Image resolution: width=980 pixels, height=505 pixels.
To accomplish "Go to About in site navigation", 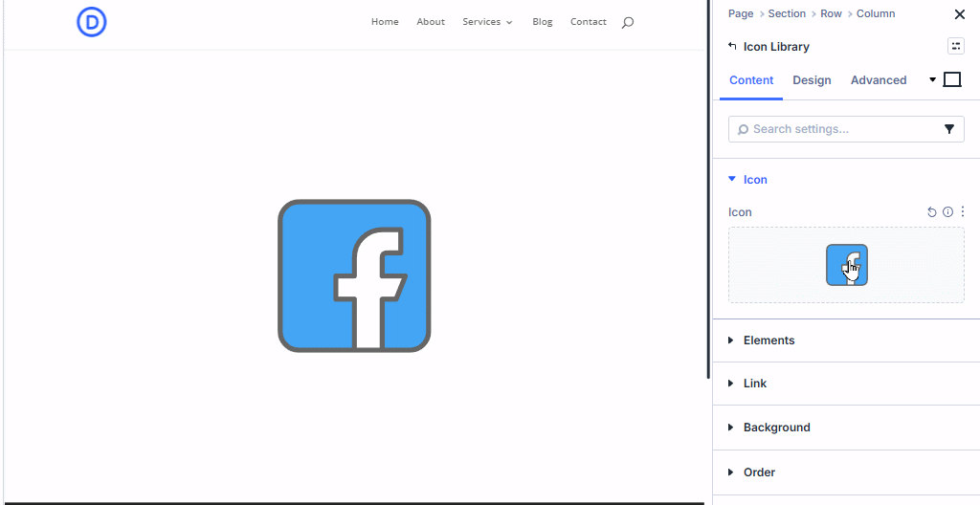I will (x=431, y=22).
